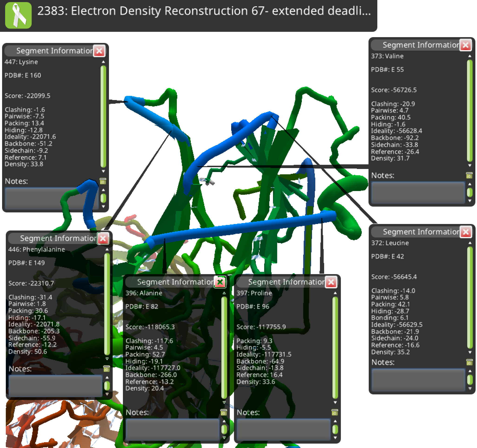Click the notes trash icon in Valine panel

[x=469, y=175]
